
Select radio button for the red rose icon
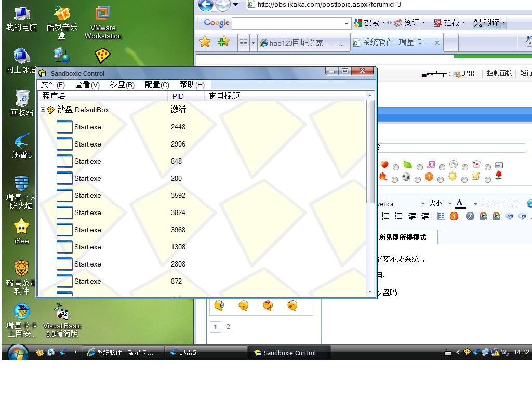coord(488,179)
